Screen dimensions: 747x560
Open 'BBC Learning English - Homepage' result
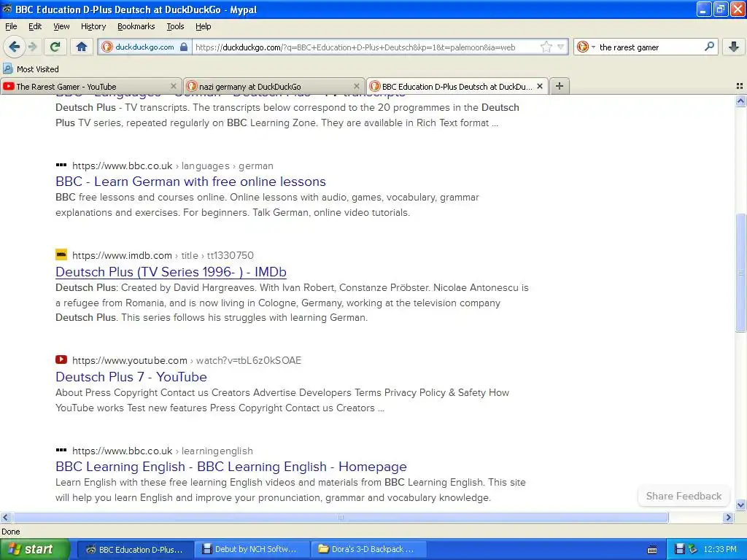click(231, 467)
